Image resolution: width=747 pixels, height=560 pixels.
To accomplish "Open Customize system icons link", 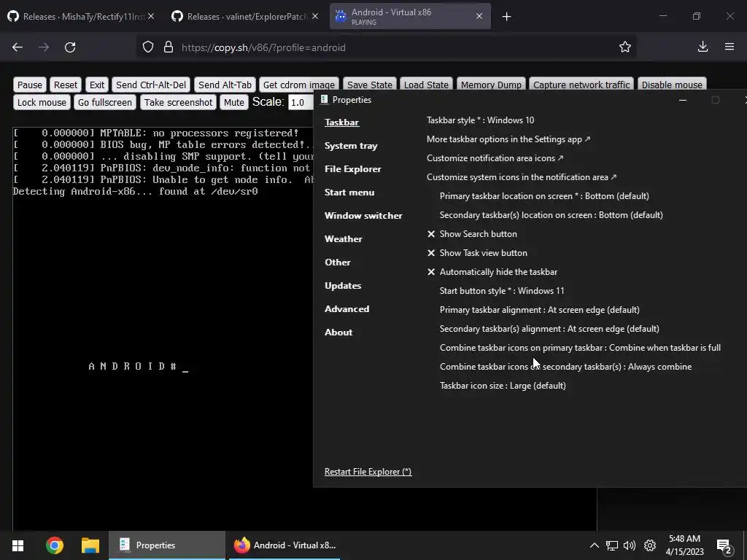I will click(x=521, y=177).
